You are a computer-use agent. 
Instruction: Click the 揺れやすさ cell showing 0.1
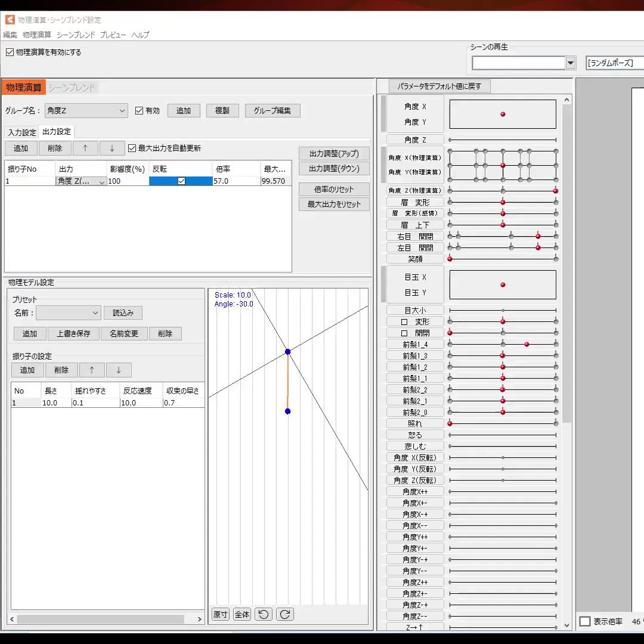(x=95, y=403)
